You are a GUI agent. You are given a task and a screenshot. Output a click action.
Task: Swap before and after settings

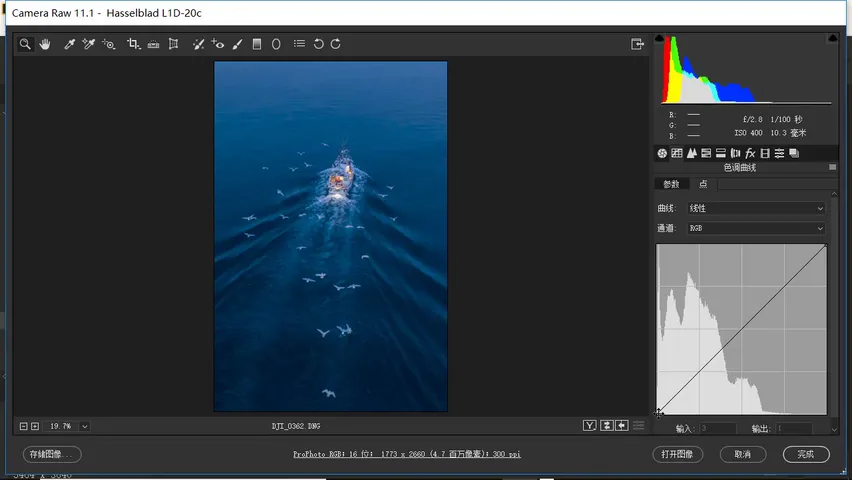point(606,426)
